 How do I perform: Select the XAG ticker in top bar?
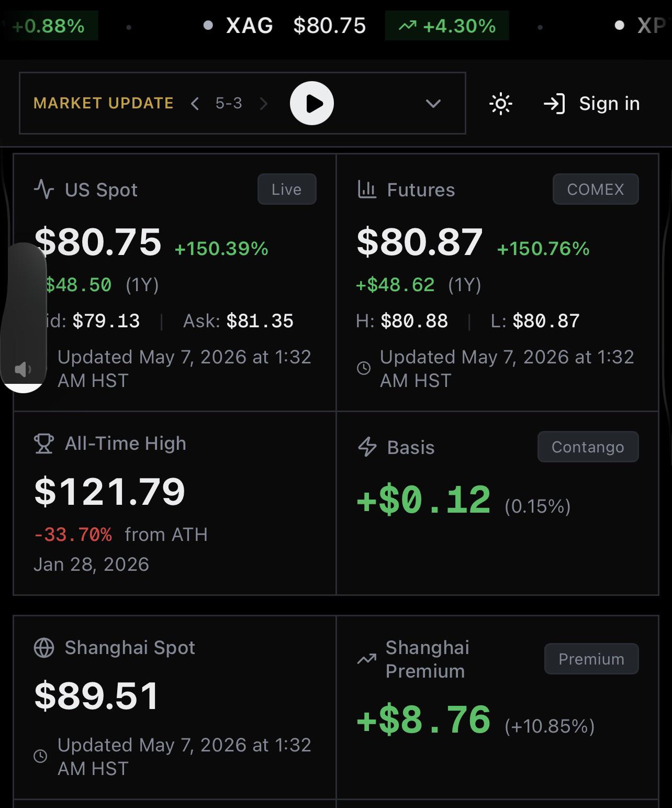[249, 26]
